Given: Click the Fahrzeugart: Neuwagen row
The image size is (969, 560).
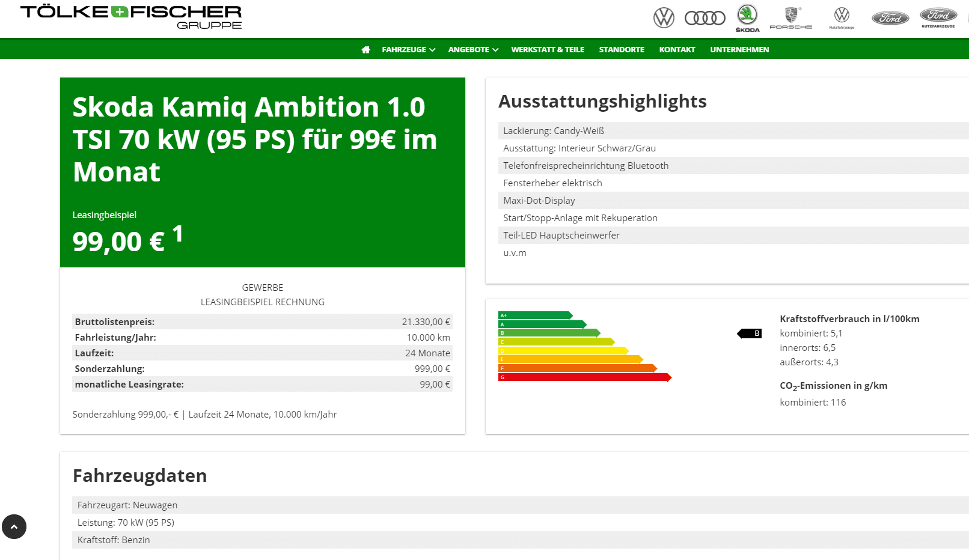Looking at the screenshot, I should coord(521,505).
